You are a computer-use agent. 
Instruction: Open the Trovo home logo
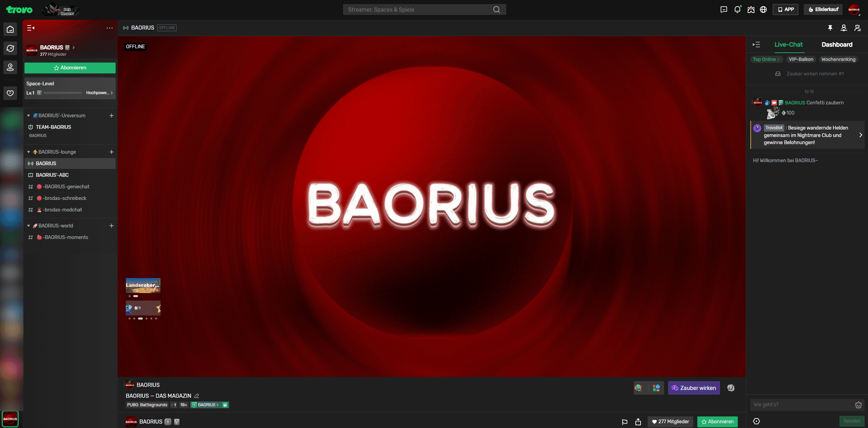19,10
